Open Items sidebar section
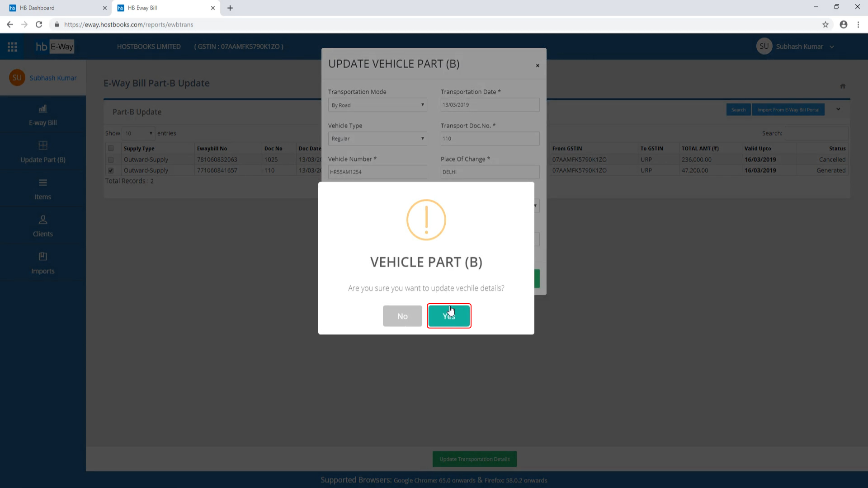 pos(43,189)
